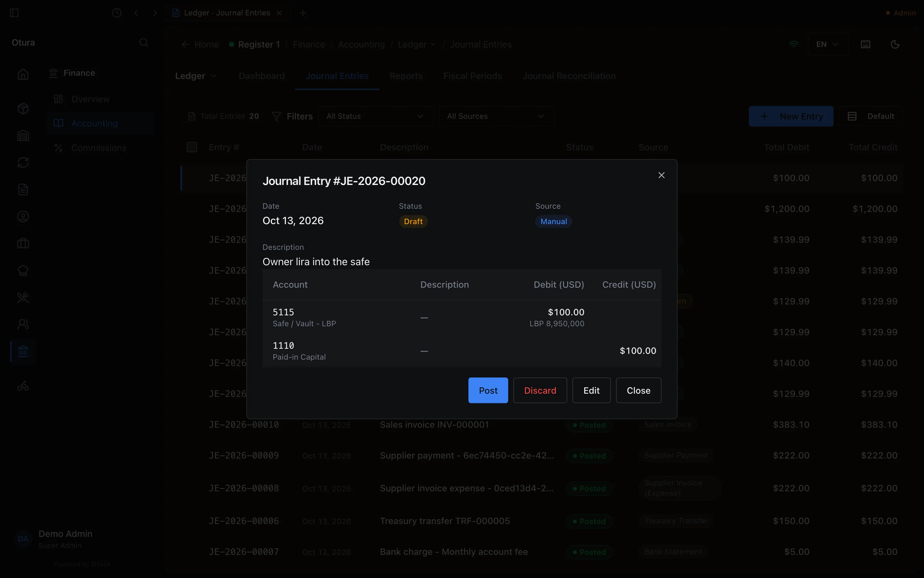This screenshot has height=578, width=924.
Task: Expand Ledger breadcrumb dropdown
Action: (x=416, y=44)
